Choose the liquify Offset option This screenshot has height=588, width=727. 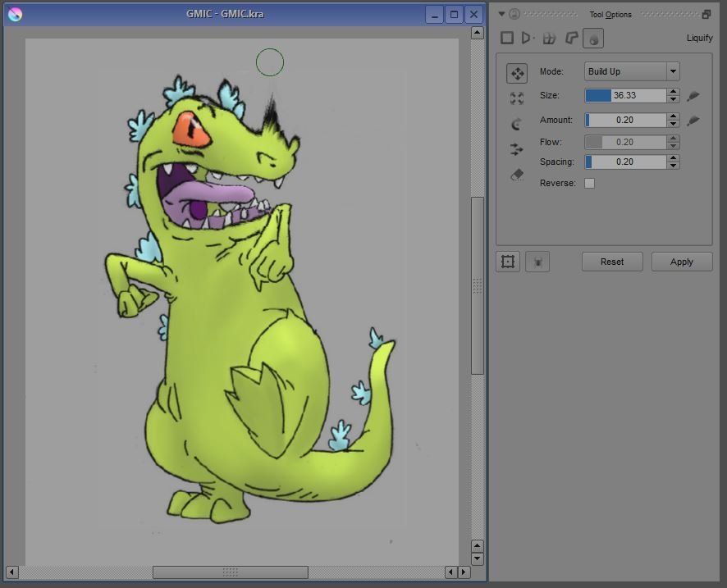tap(516, 149)
